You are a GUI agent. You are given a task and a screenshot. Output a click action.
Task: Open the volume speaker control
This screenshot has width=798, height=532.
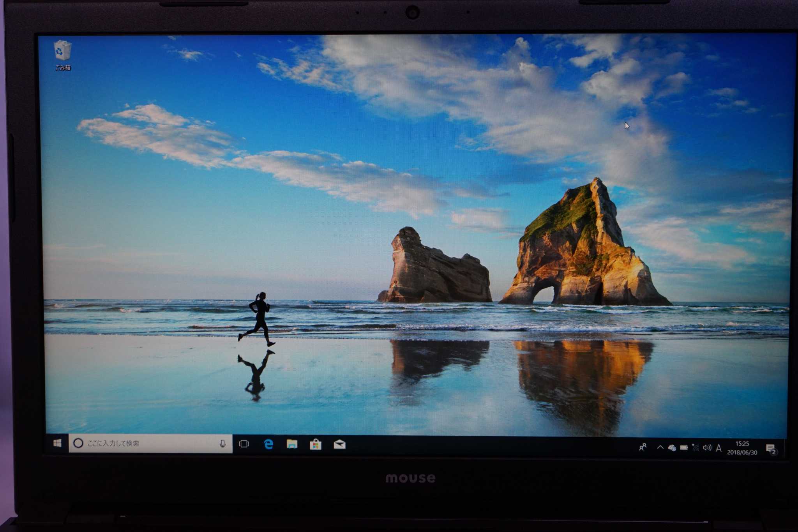(x=707, y=448)
